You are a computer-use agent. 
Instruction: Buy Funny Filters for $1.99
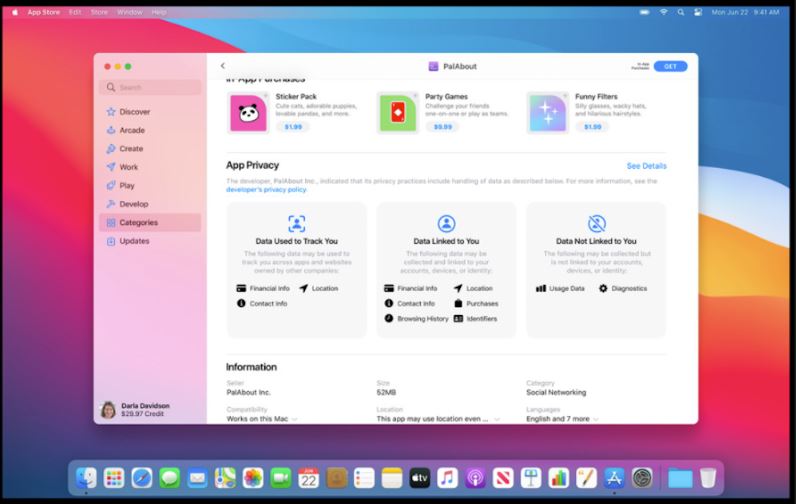click(x=592, y=127)
